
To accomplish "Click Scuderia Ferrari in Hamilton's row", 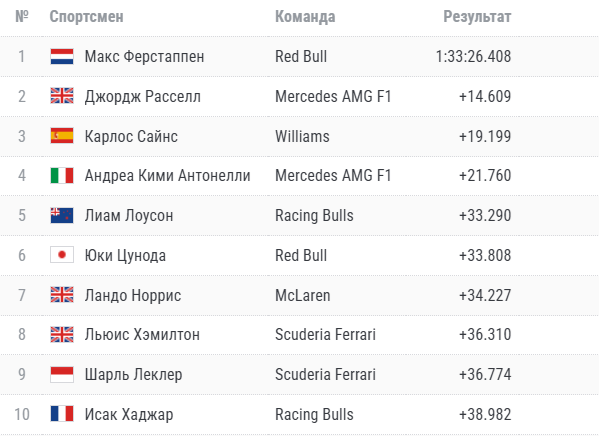I will tap(325, 335).
